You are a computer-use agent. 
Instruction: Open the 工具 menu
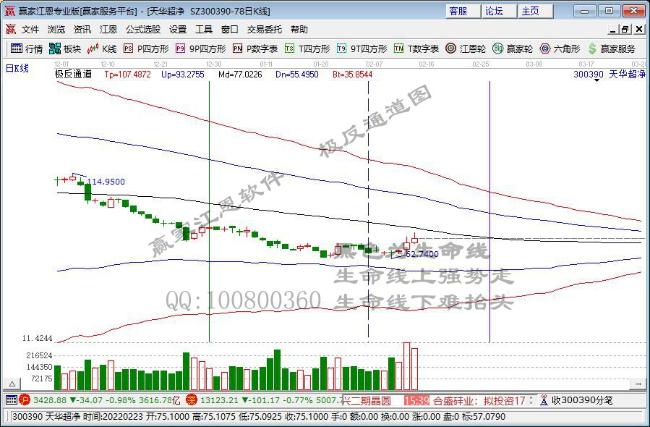click(x=204, y=29)
